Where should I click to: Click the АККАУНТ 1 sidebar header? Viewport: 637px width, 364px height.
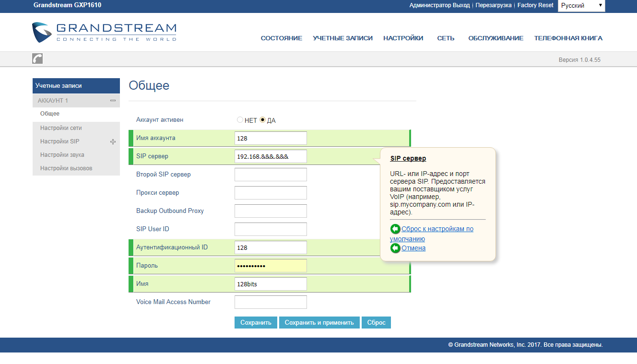pyautogui.click(x=76, y=101)
